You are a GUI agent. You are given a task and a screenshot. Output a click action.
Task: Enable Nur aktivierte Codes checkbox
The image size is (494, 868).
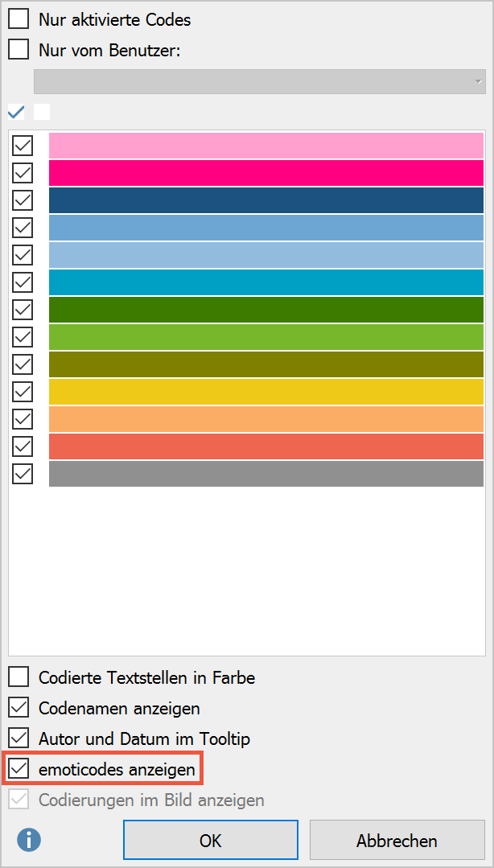click(x=19, y=19)
